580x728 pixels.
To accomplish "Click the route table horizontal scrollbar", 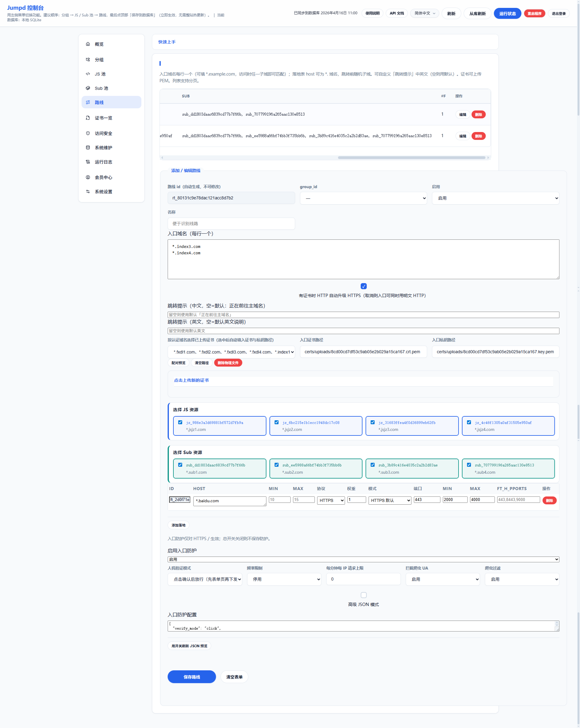I will [x=411, y=158].
